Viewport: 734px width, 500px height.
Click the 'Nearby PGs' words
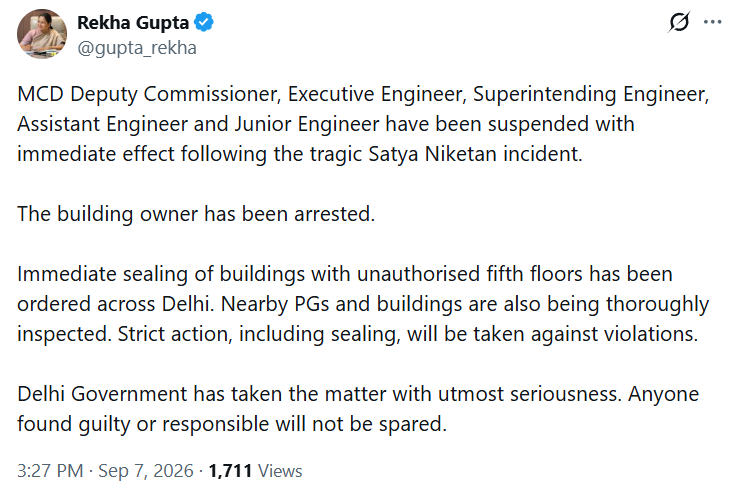[275, 304]
